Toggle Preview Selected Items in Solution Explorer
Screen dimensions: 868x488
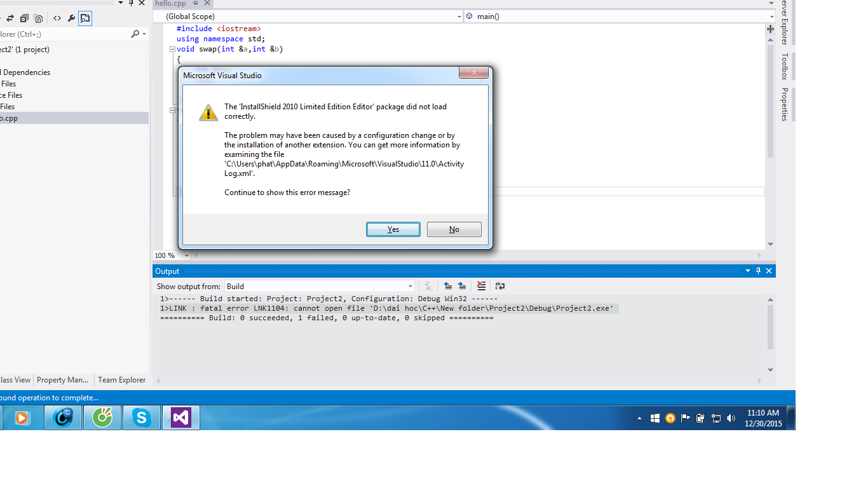point(85,18)
